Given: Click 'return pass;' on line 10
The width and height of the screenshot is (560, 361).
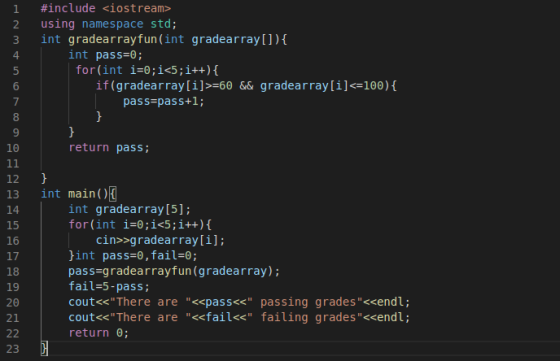Looking at the screenshot, I should (x=109, y=147).
